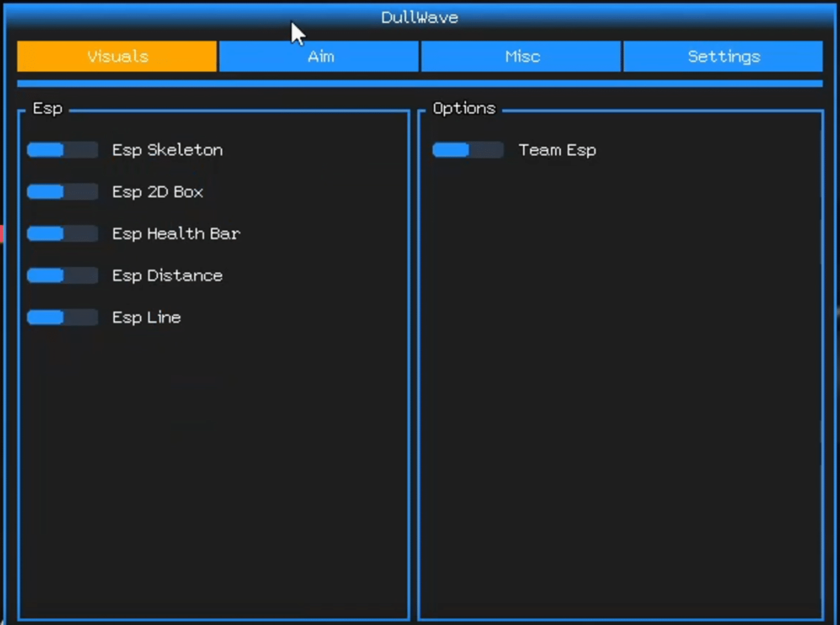Click the DullWave title bar text
The image size is (840, 625).
[x=419, y=18]
